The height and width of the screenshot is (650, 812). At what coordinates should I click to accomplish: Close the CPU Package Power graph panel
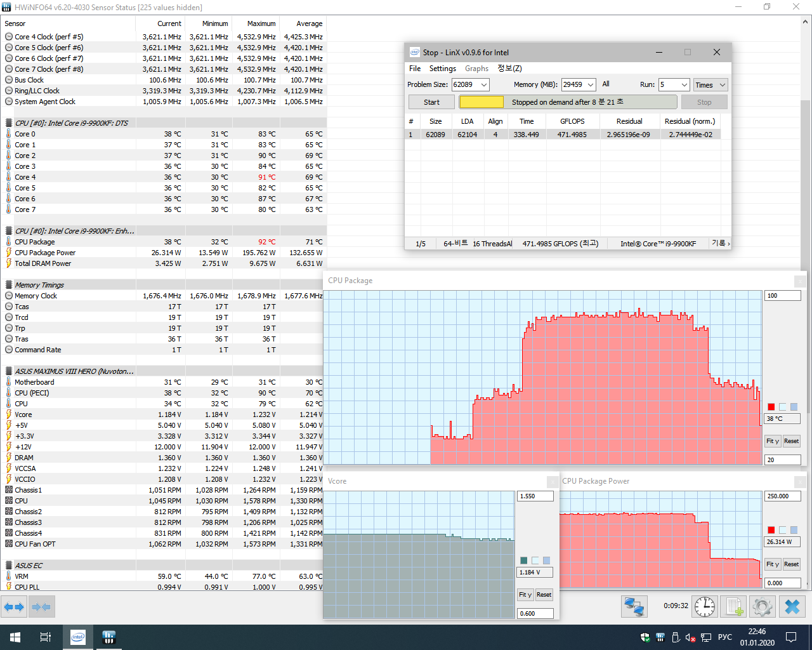pyautogui.click(x=800, y=481)
